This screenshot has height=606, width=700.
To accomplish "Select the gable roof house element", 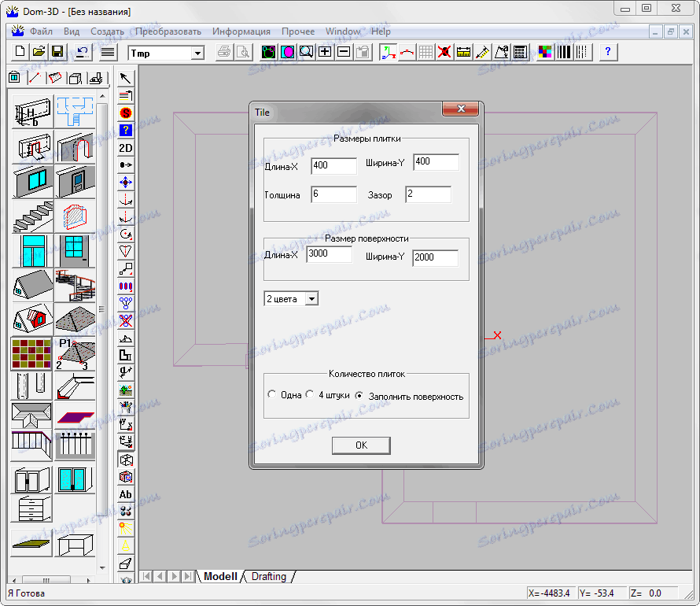I will tap(32, 286).
